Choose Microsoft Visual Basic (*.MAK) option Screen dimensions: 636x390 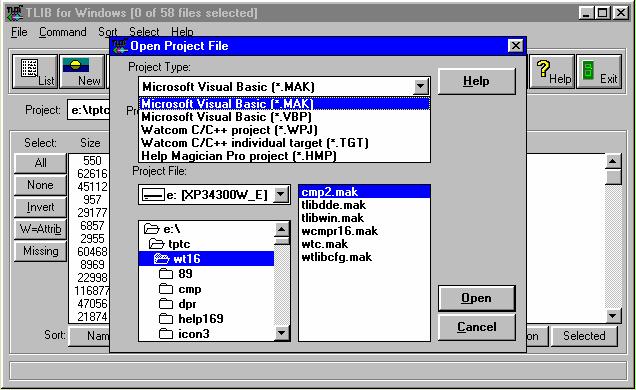(x=284, y=104)
